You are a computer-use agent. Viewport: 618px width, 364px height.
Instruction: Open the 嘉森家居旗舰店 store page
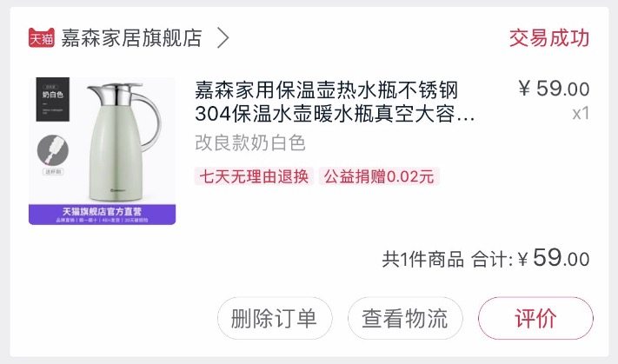click(131, 38)
